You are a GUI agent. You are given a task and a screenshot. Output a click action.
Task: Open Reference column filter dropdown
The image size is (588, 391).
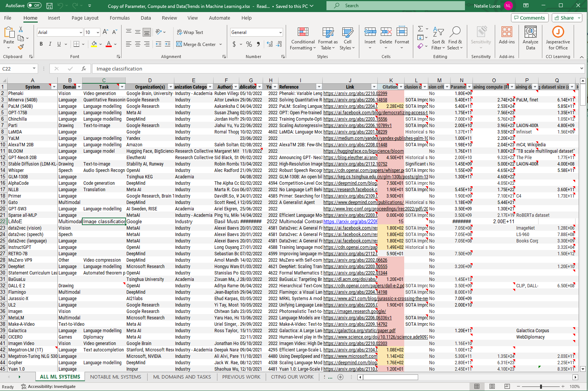click(x=319, y=87)
